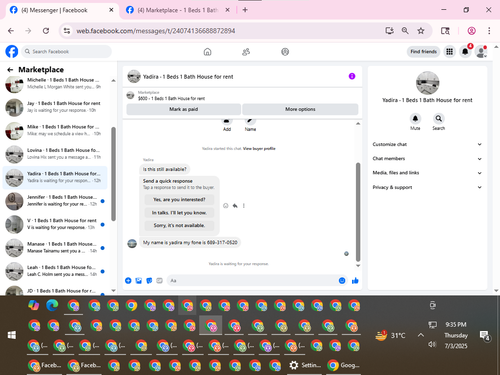Open Settings from the taskbar

305,365
